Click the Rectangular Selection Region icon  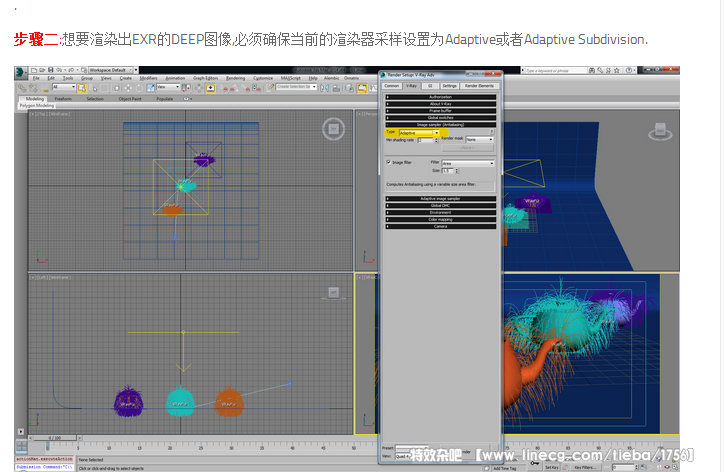[x=104, y=88]
